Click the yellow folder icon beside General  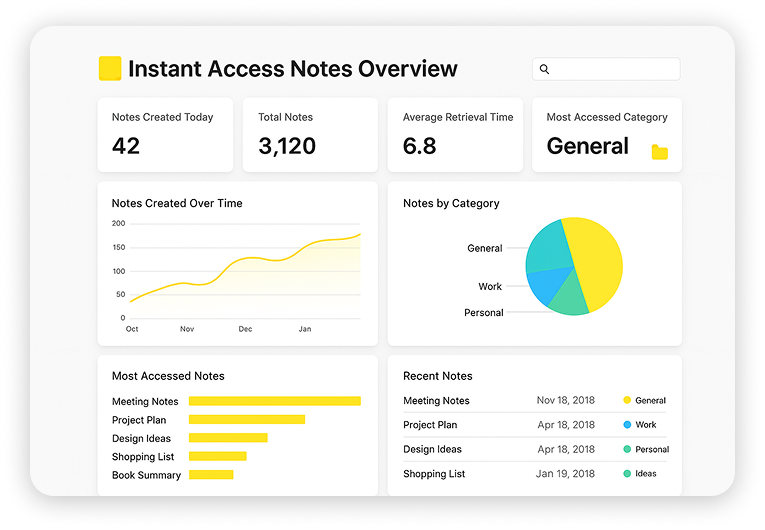659,152
